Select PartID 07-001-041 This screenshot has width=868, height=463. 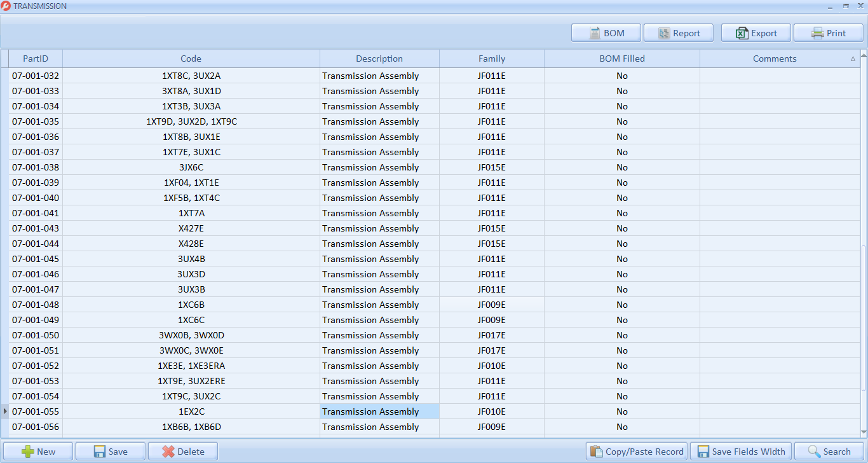click(36, 213)
